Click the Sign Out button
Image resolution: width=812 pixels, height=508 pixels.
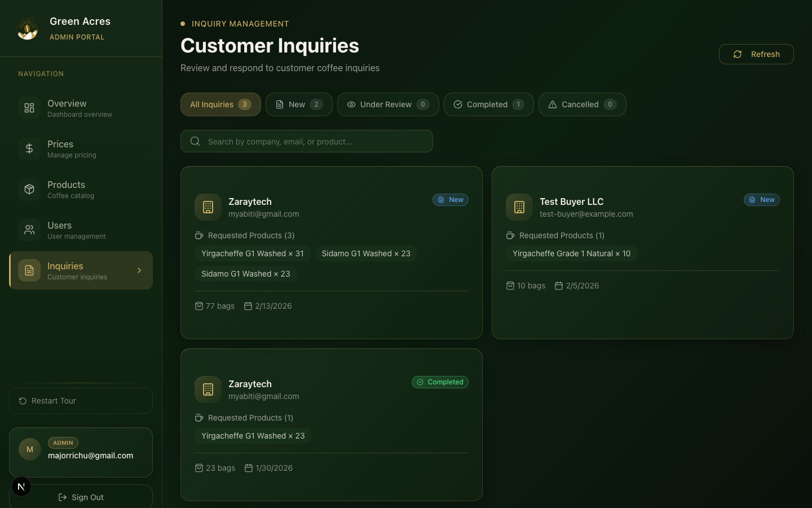81,496
